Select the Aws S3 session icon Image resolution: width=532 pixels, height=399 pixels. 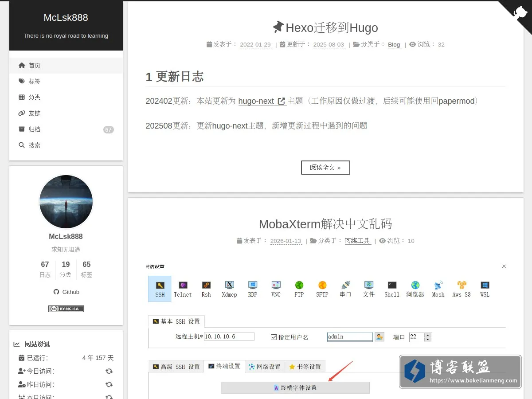click(462, 289)
